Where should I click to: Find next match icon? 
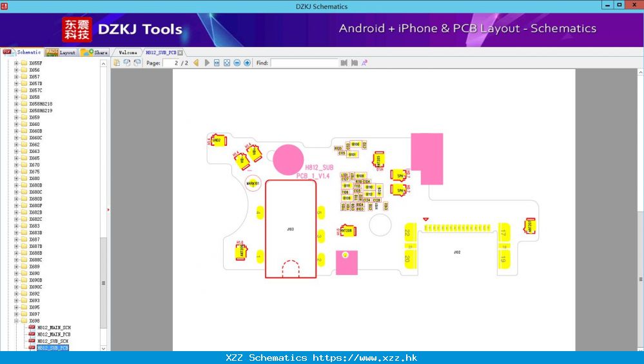pyautogui.click(x=355, y=63)
